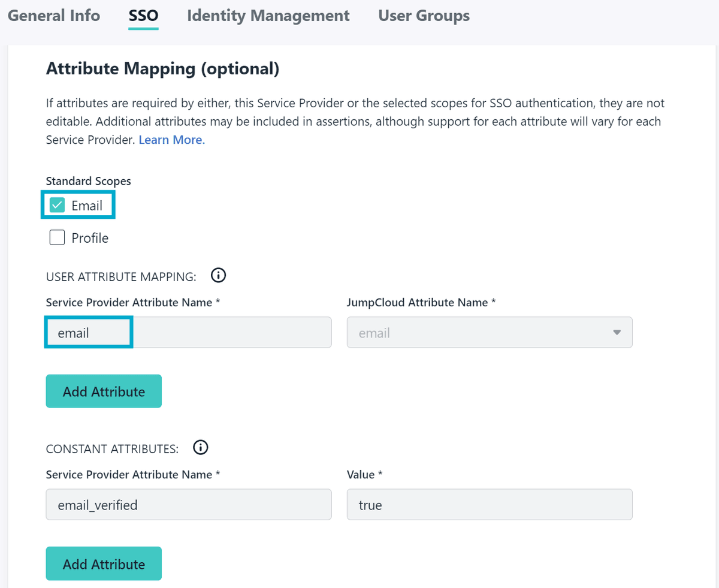Enable the Profile standard scope
719x588 pixels.
pos(56,237)
